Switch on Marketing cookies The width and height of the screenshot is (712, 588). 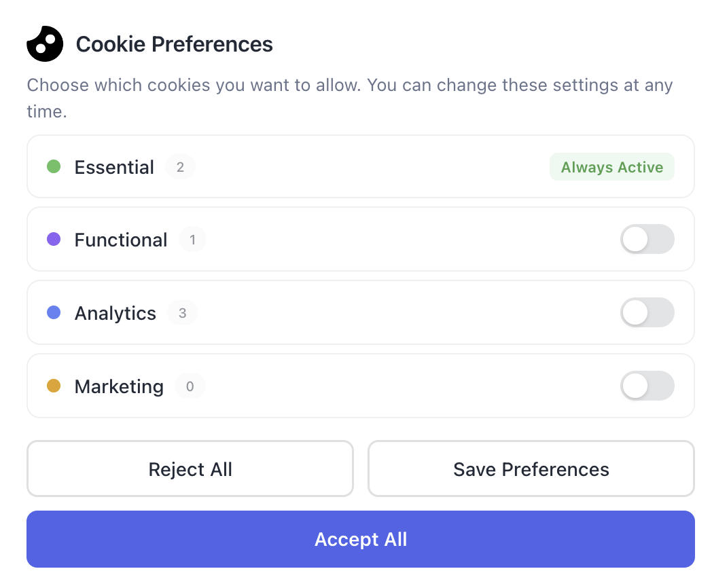pyautogui.click(x=647, y=386)
